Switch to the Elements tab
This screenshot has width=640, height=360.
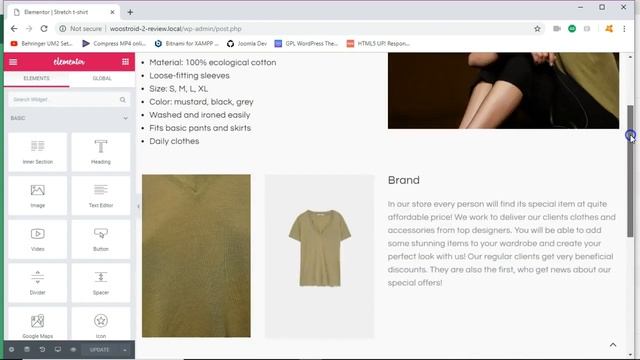(36, 78)
